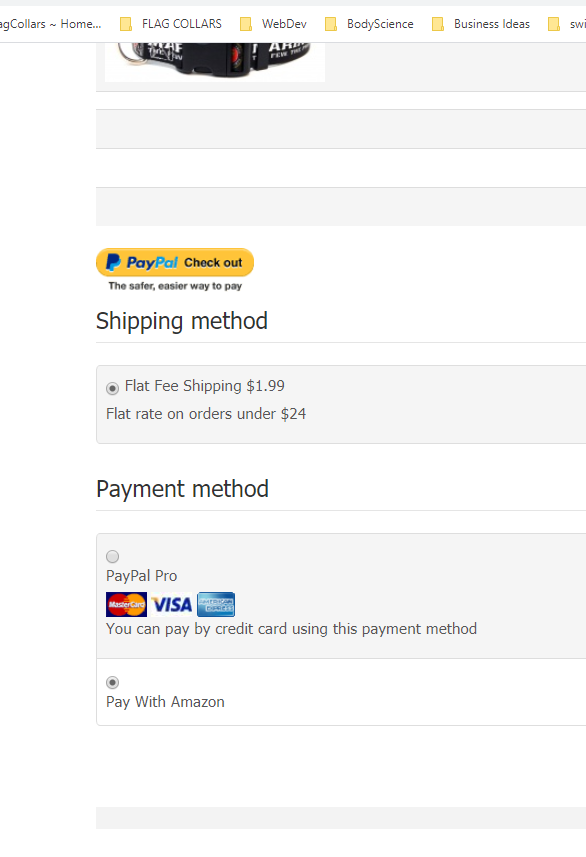Click the Business Ideas folder icon
This screenshot has height=857, width=586.
tap(438, 24)
